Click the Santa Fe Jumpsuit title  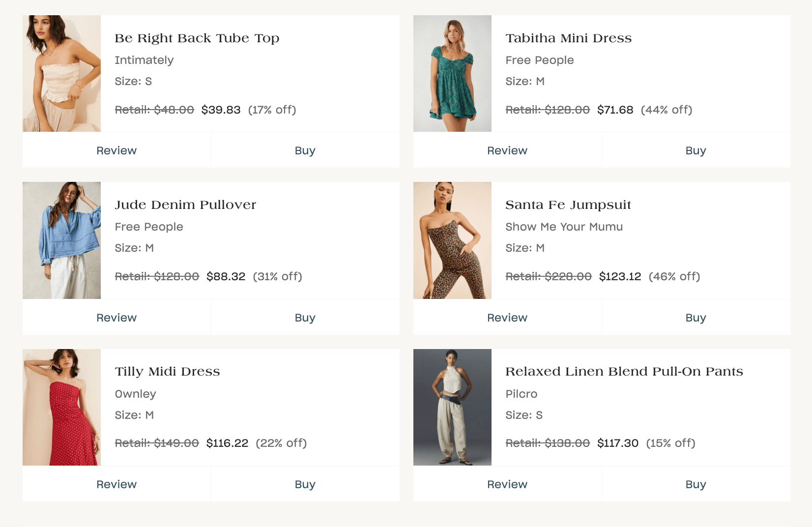(x=568, y=205)
